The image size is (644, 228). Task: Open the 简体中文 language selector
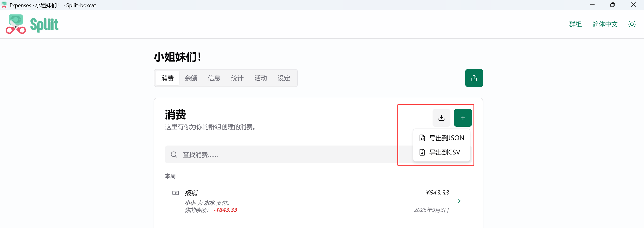(605, 24)
